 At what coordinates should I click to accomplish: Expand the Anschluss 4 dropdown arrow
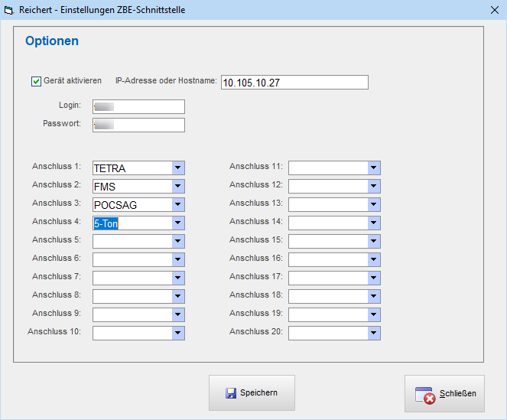click(177, 223)
